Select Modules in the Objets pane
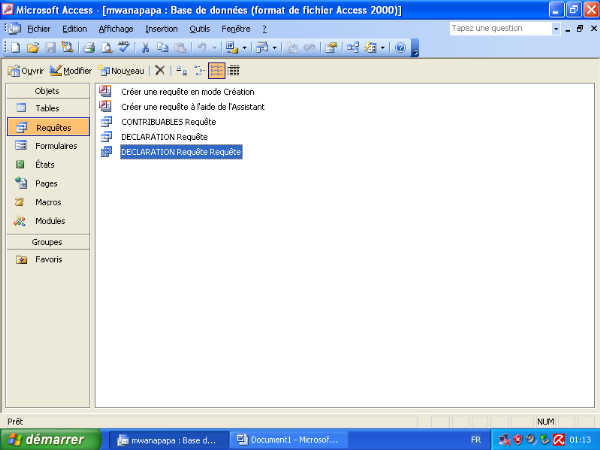The image size is (600, 450). pos(48,221)
